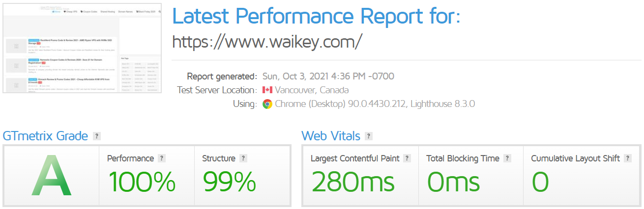The width and height of the screenshot is (644, 209).
Task: Click the Chrome browser icon
Action: (x=267, y=104)
